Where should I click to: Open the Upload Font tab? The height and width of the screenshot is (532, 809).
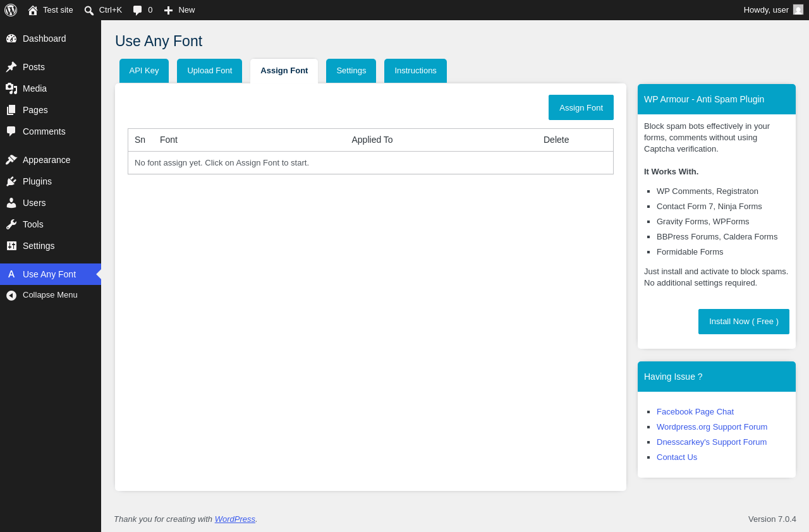click(210, 71)
